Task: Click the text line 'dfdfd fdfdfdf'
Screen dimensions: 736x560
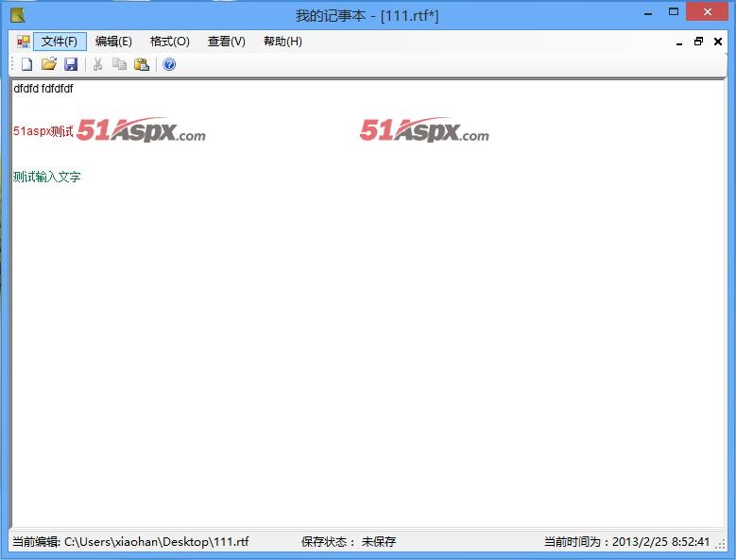Action: (x=43, y=89)
